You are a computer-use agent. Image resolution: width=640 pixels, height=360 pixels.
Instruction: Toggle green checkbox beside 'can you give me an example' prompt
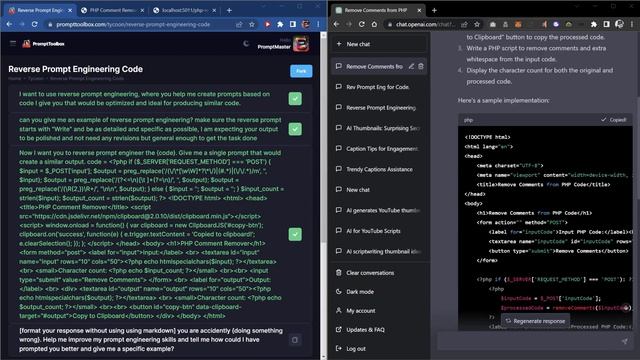pyautogui.click(x=295, y=129)
